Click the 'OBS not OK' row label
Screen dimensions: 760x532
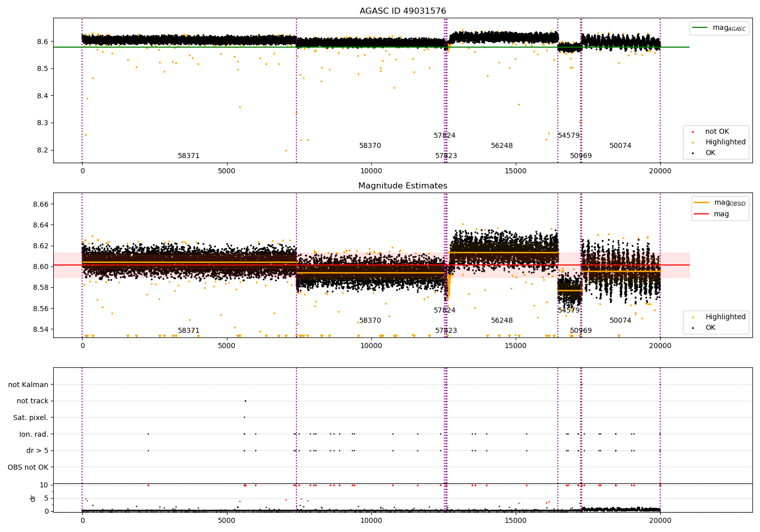click(x=28, y=467)
